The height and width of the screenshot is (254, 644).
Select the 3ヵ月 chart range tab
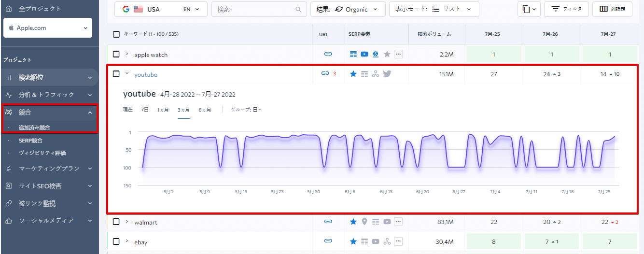[183, 110]
